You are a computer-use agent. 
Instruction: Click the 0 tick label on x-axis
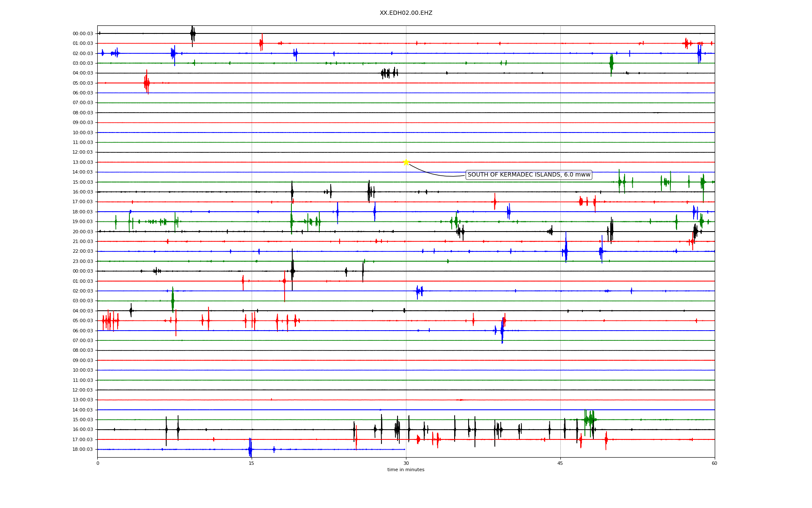click(x=98, y=464)
